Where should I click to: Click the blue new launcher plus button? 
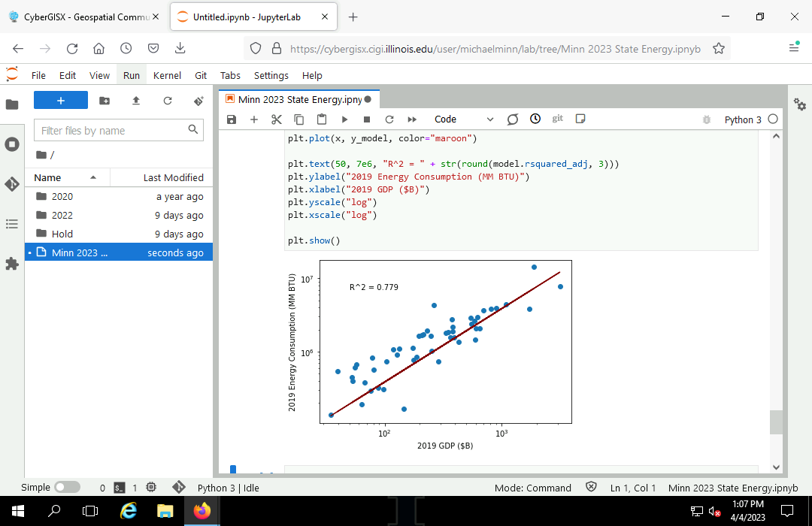[x=61, y=101]
